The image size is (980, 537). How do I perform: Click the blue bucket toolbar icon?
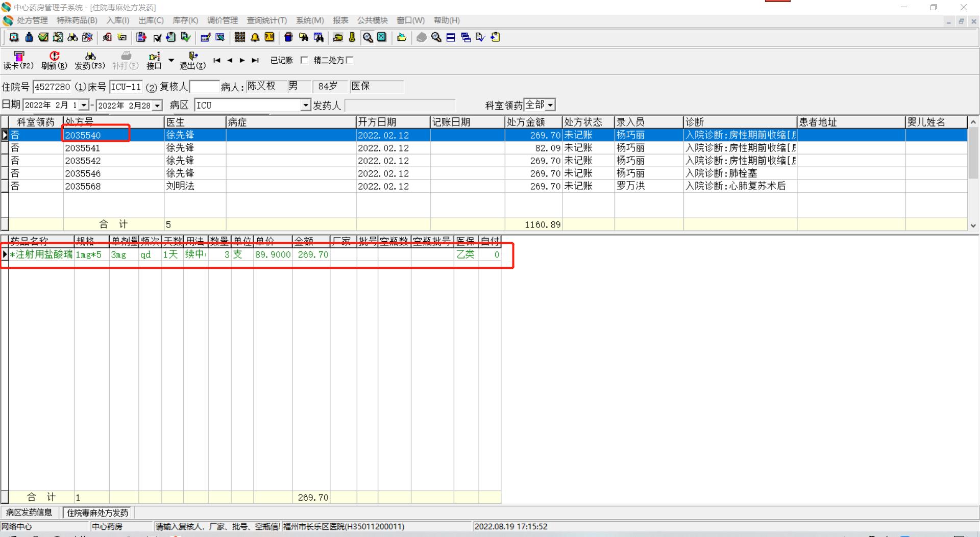[x=288, y=37]
